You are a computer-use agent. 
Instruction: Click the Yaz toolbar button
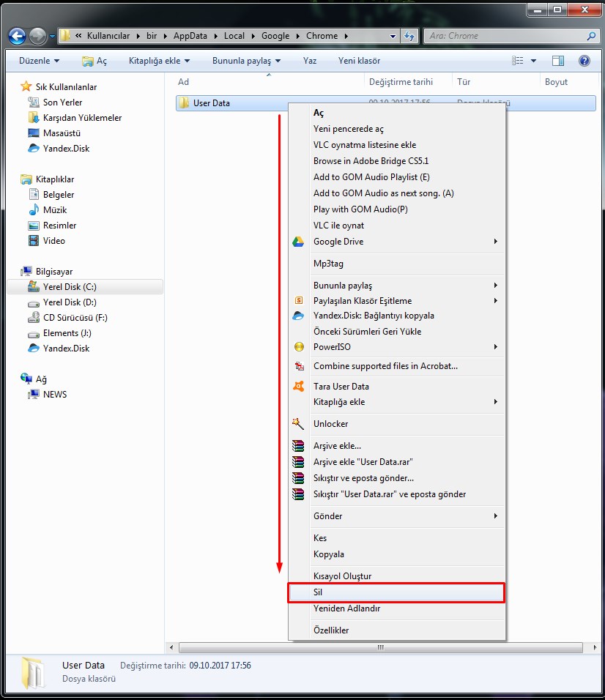point(310,61)
